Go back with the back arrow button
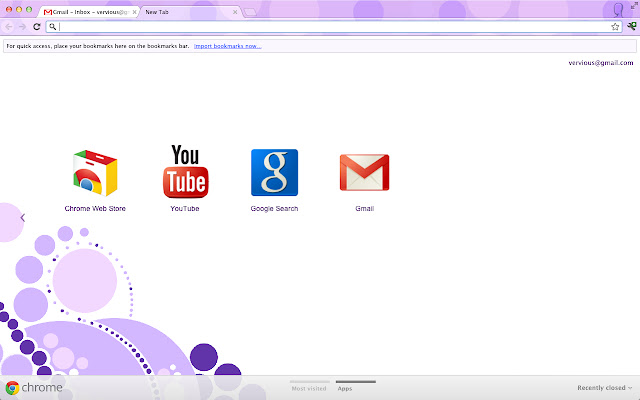Screen dimensions: 640x400 [x=9, y=27]
